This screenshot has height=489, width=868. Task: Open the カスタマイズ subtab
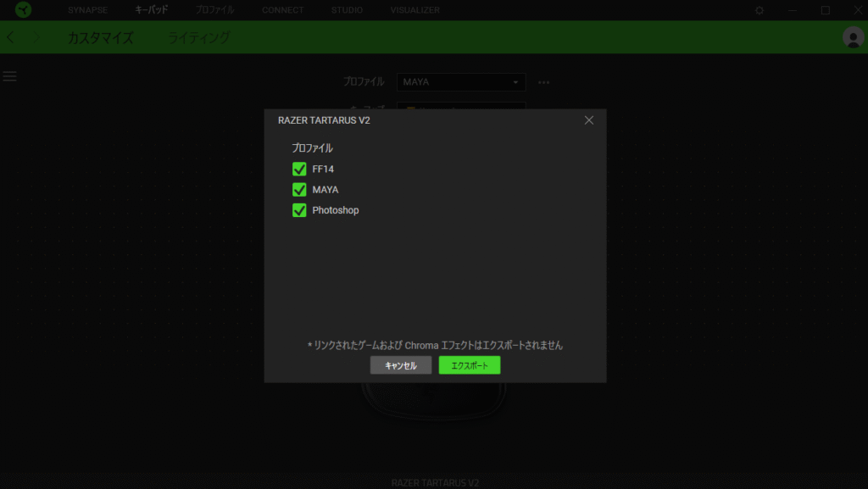click(x=101, y=37)
